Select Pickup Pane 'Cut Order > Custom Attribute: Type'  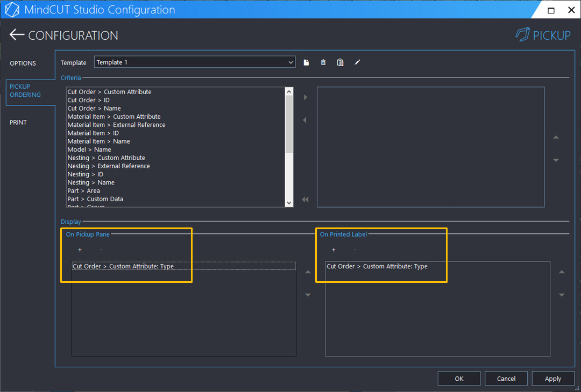pos(184,266)
